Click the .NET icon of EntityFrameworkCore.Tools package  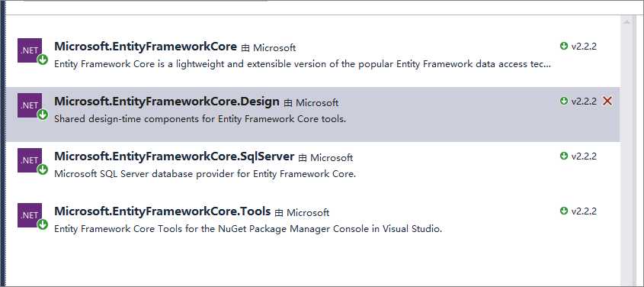tap(30, 215)
